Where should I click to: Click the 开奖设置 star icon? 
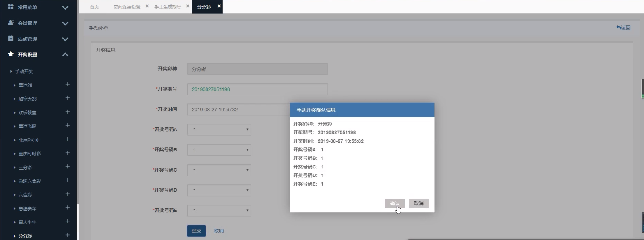(x=11, y=54)
